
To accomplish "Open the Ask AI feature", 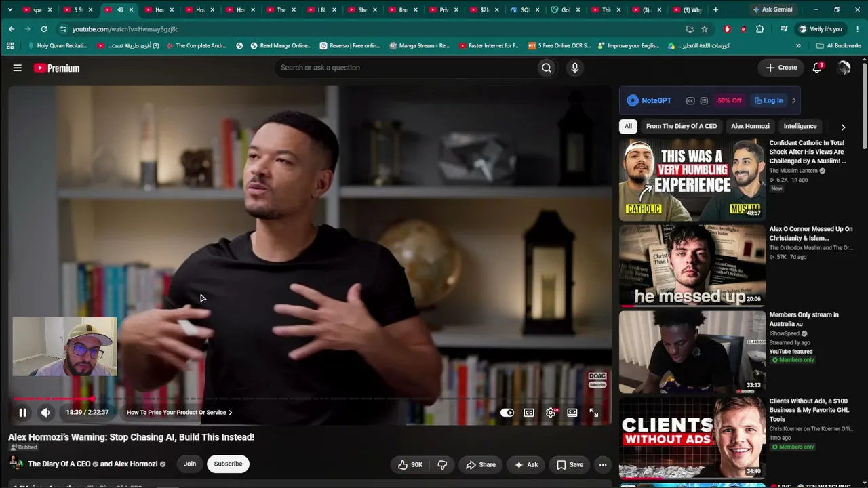I will (x=526, y=464).
